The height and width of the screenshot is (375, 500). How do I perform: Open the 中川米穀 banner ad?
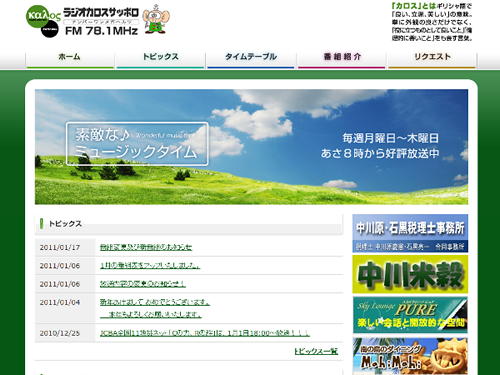pyautogui.click(x=410, y=274)
